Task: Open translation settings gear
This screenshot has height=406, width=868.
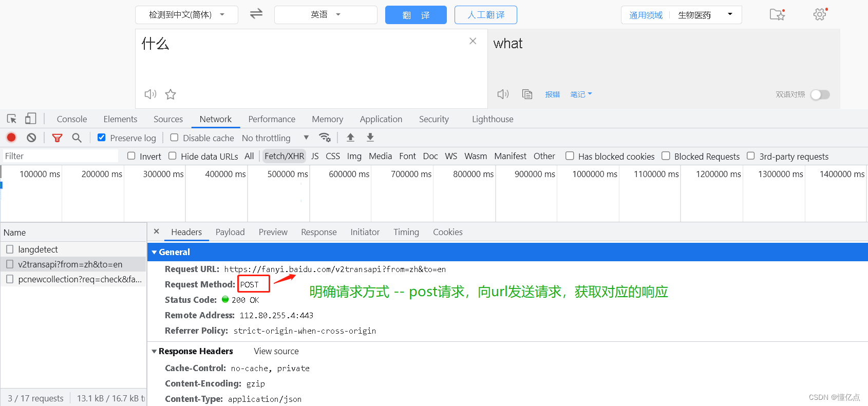Action: (820, 14)
